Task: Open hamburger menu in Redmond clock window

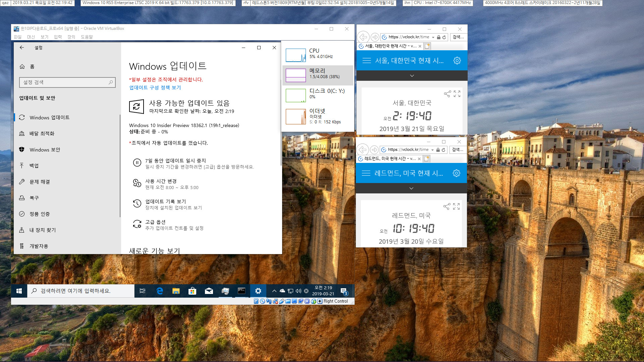Action: coord(366,173)
